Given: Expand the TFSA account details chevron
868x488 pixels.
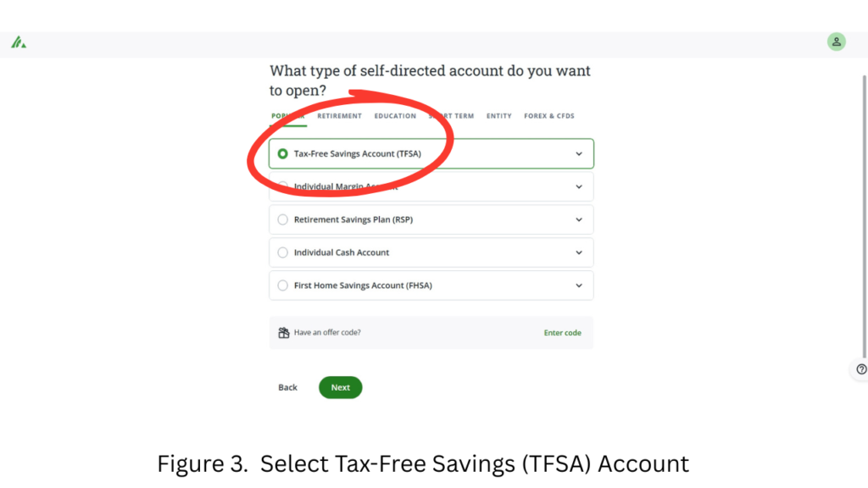Looking at the screenshot, I should [x=578, y=153].
